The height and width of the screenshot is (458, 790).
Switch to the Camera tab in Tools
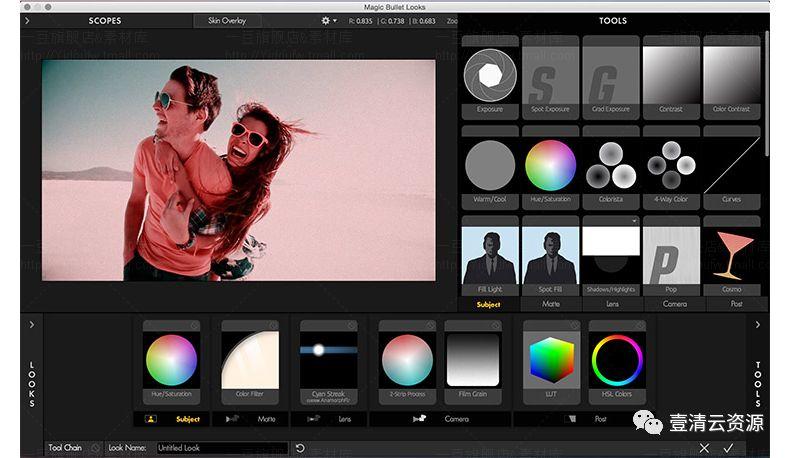click(675, 304)
